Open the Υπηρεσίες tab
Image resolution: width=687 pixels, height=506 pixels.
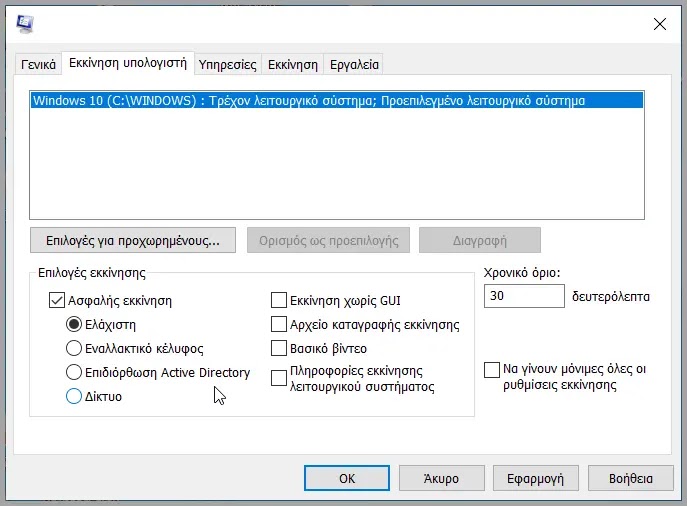point(227,64)
